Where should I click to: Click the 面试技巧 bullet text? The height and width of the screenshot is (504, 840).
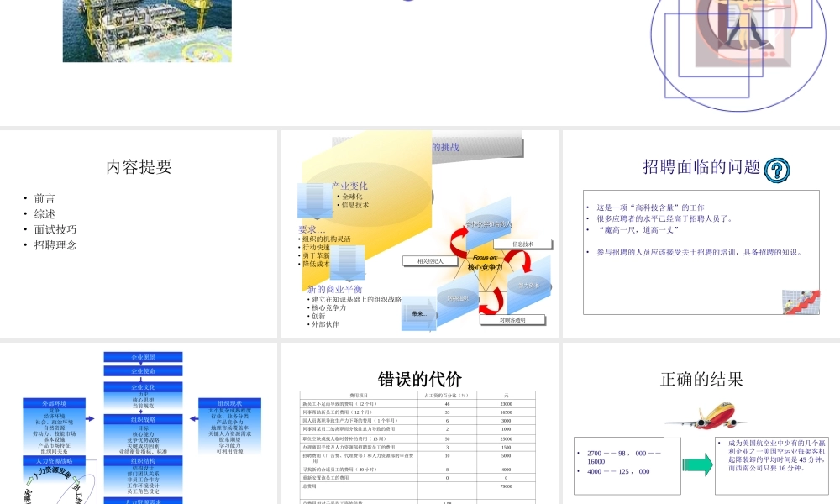click(x=55, y=230)
